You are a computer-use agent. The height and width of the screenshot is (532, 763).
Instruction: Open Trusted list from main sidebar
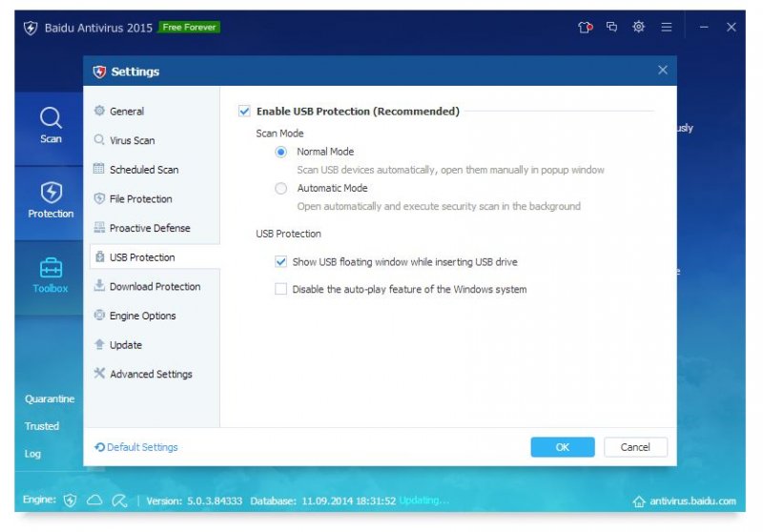42,426
